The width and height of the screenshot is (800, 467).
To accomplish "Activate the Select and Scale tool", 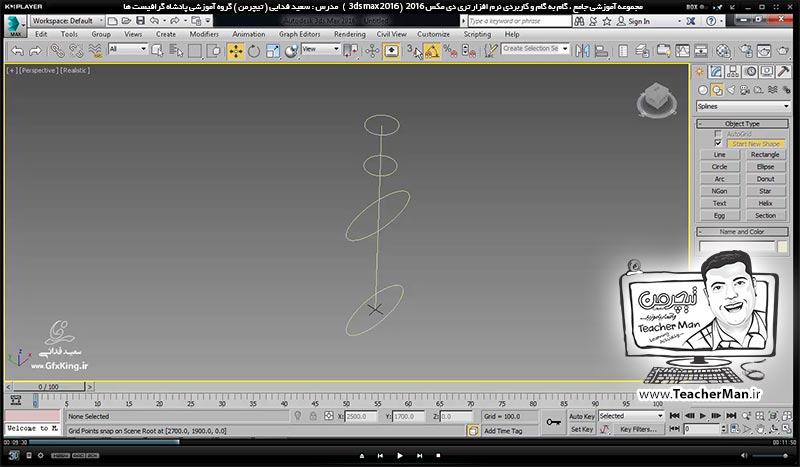I will (272, 51).
